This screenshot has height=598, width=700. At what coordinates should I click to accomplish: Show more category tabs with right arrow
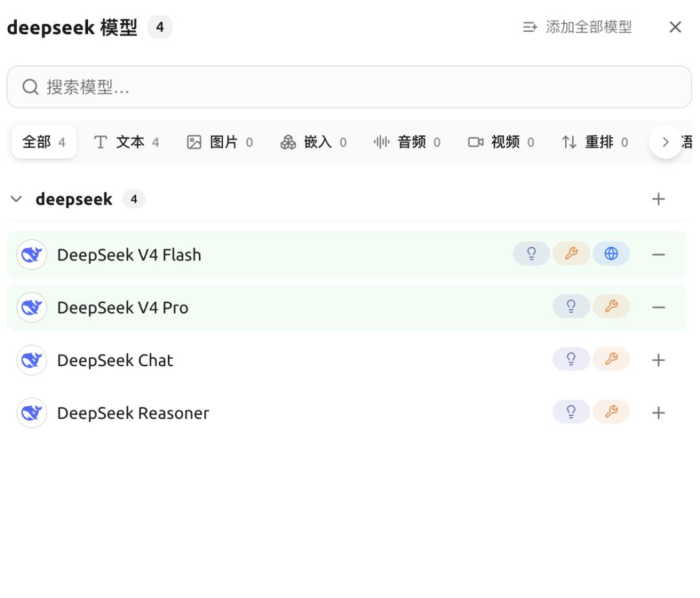[x=666, y=143]
